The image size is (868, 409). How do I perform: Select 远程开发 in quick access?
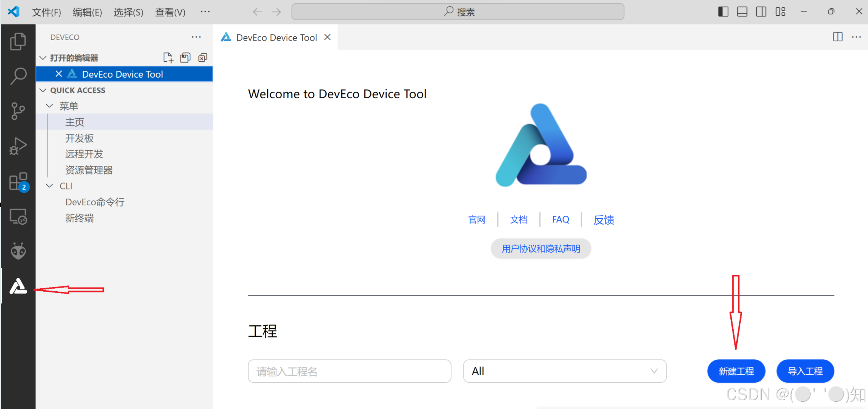pos(124,154)
